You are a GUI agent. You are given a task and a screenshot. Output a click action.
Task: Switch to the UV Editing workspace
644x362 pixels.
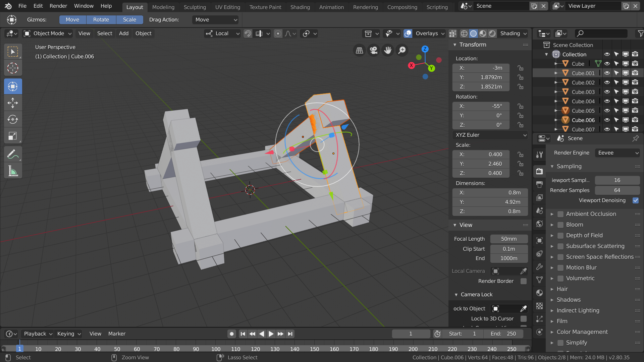pos(228,7)
